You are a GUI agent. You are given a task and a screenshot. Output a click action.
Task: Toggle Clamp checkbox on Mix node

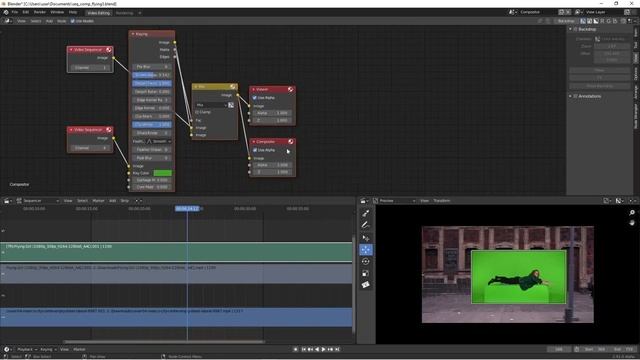coord(197,112)
